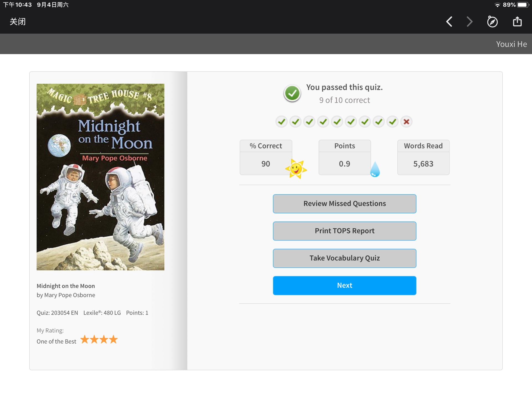Click the Words Read header label

tap(423, 146)
